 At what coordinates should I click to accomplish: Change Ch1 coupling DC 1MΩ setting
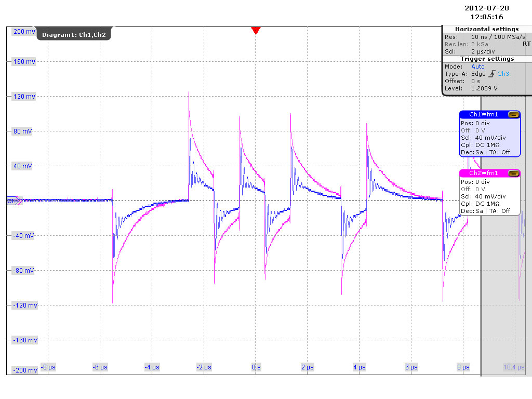point(489,145)
